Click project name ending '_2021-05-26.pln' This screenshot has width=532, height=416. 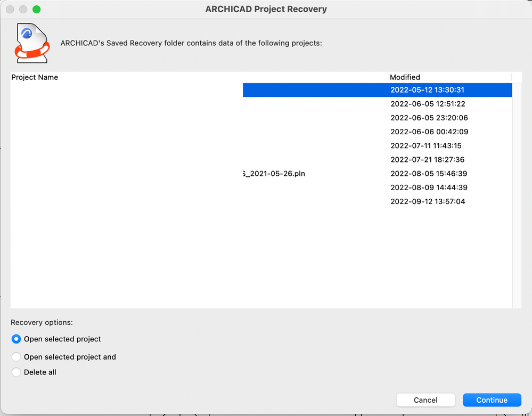[x=274, y=174]
